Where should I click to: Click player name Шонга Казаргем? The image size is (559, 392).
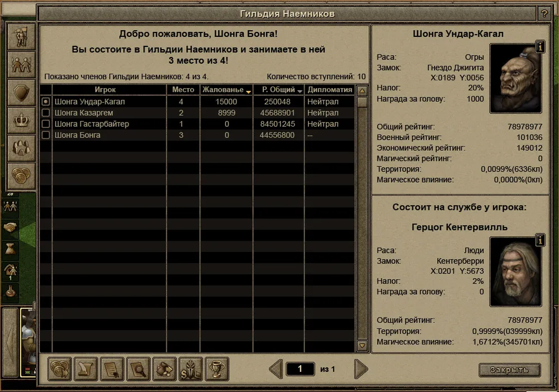pyautogui.click(x=84, y=113)
